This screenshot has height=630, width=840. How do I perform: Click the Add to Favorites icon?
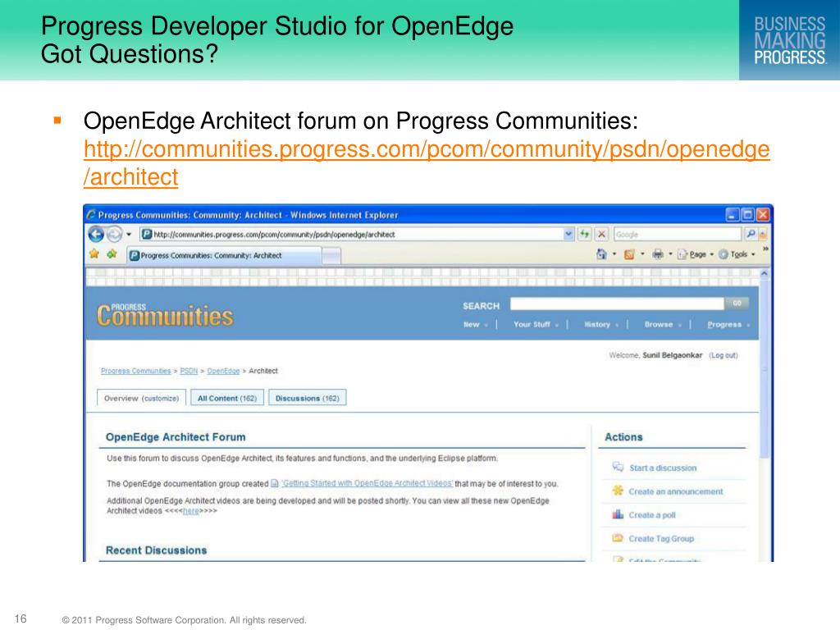pos(112,254)
